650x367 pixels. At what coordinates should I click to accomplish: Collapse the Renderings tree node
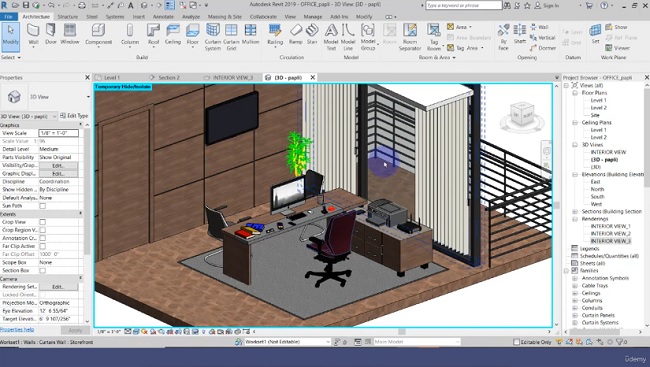click(575, 219)
